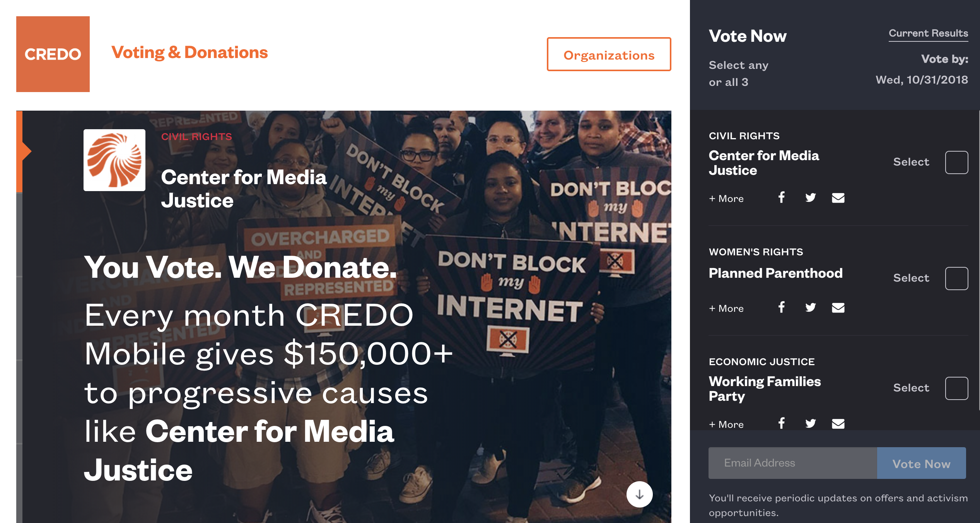Check the Planned Parenthood vote box

coord(956,279)
